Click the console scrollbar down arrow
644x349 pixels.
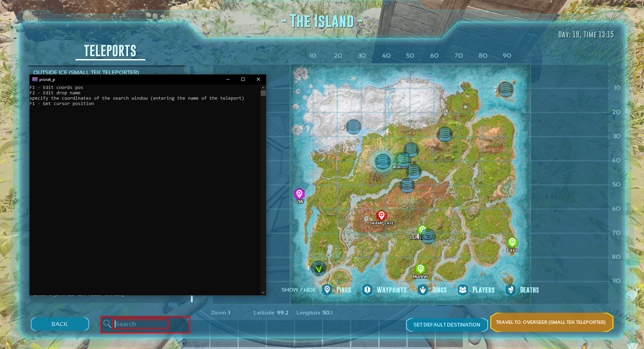tap(263, 293)
